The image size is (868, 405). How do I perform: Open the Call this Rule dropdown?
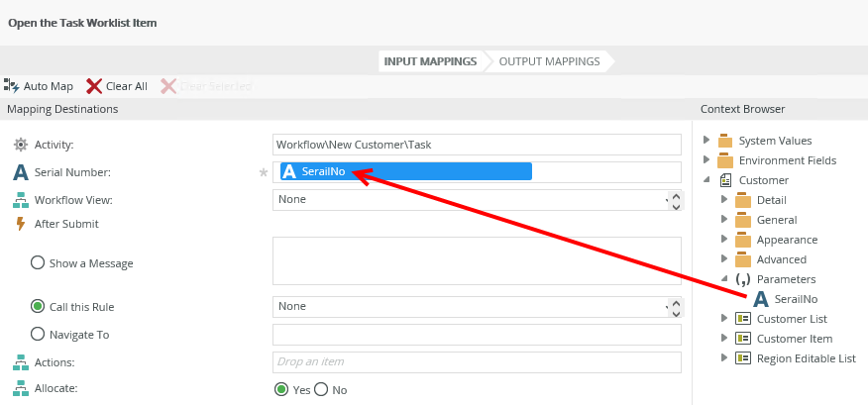pyautogui.click(x=477, y=307)
